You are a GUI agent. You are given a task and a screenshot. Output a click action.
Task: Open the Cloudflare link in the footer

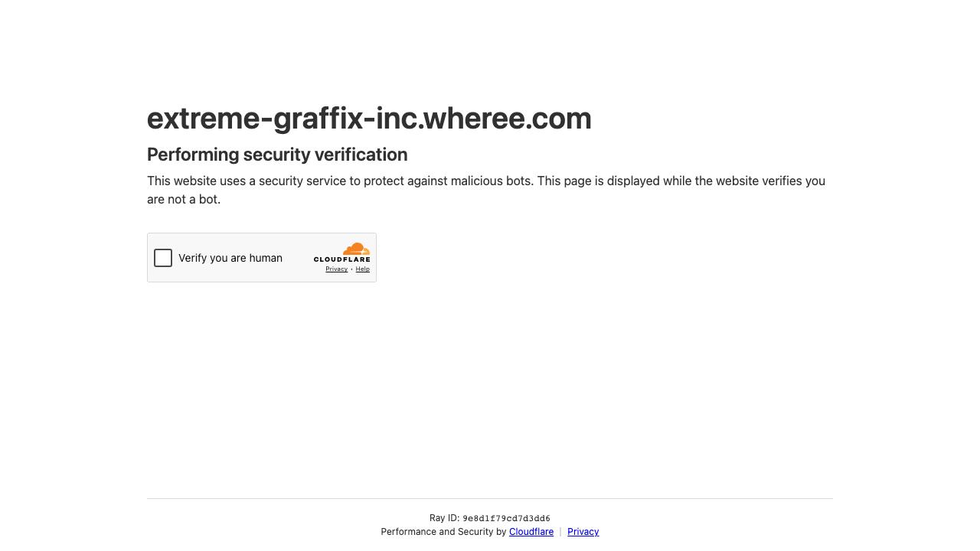[531, 532]
